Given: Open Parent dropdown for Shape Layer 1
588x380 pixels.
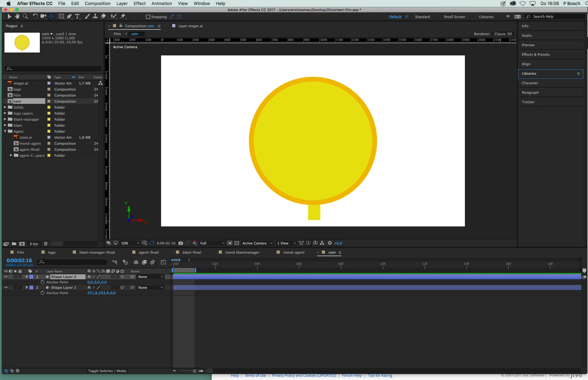Looking at the screenshot, I should [151, 288].
